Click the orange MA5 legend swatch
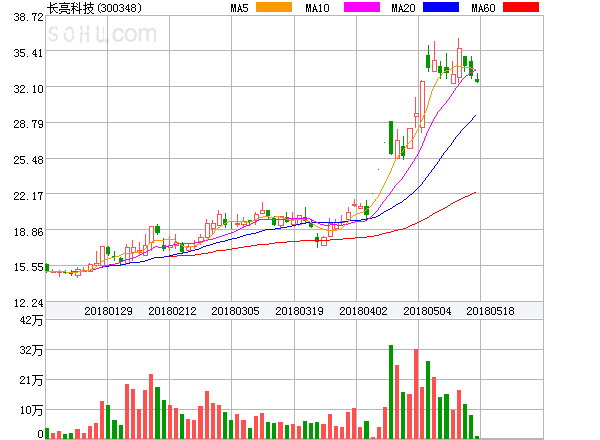Screen dimensions: 600x440 [x=274, y=7]
